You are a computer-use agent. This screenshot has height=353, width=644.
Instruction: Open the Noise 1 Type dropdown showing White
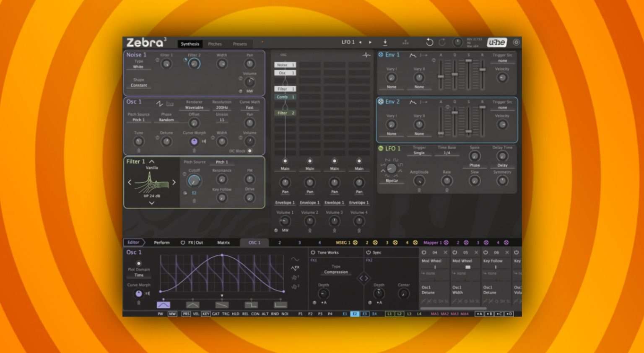tap(138, 67)
